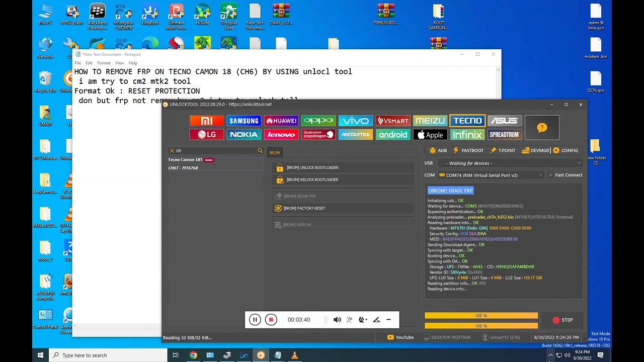Open the Edit menu in Notepad
The width and height of the screenshot is (644, 362).
point(89,63)
